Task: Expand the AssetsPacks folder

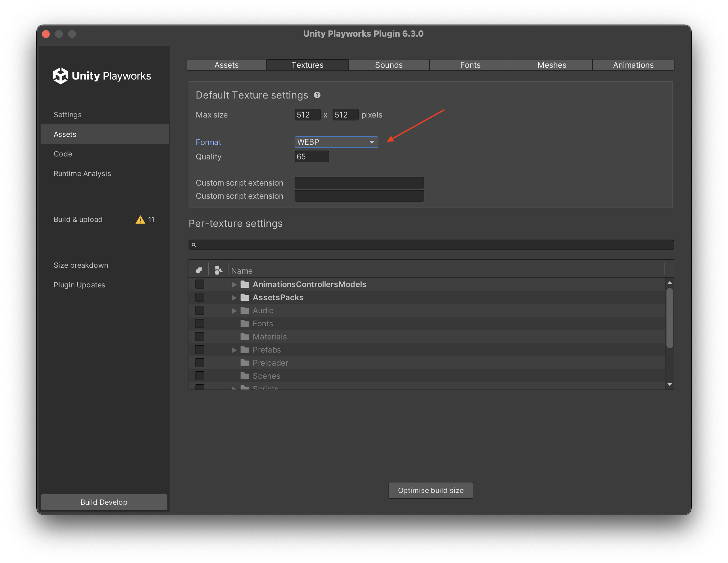Action: tap(234, 297)
